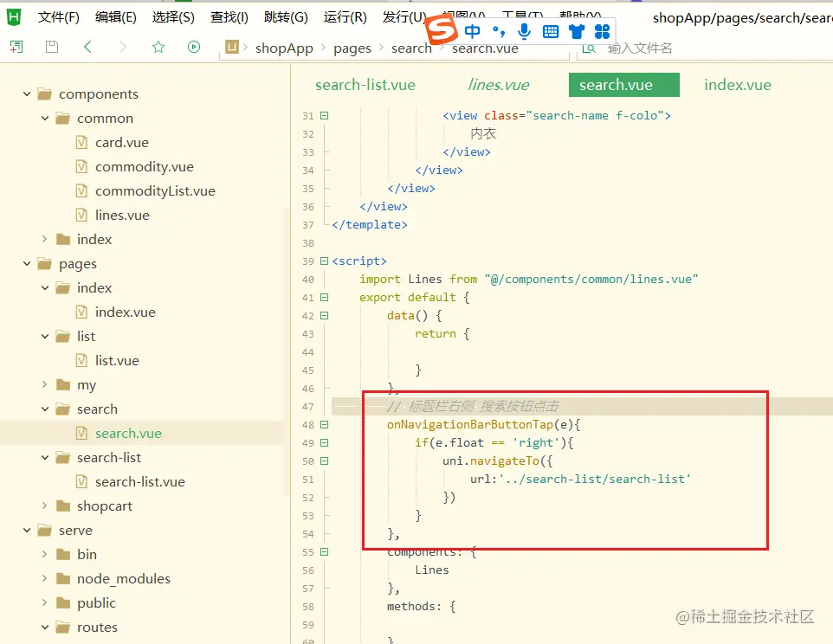Viewport: 833px width, 644px height.
Task: Open the 运行(R) menu
Action: coord(345,17)
